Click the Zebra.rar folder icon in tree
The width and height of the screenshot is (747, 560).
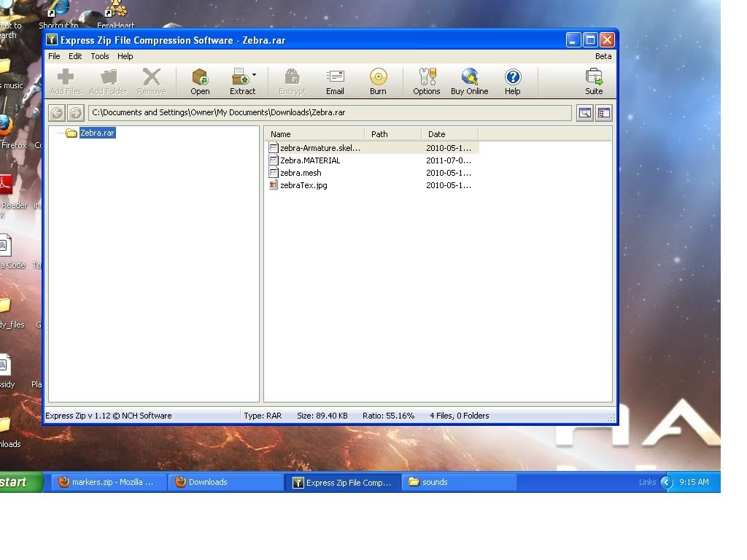(71, 133)
